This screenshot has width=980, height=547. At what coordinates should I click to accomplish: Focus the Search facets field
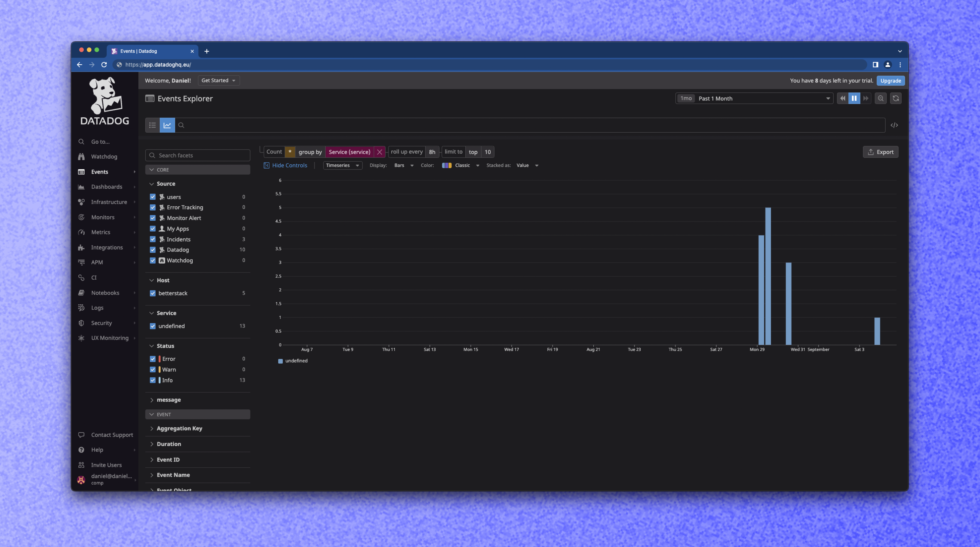point(198,155)
